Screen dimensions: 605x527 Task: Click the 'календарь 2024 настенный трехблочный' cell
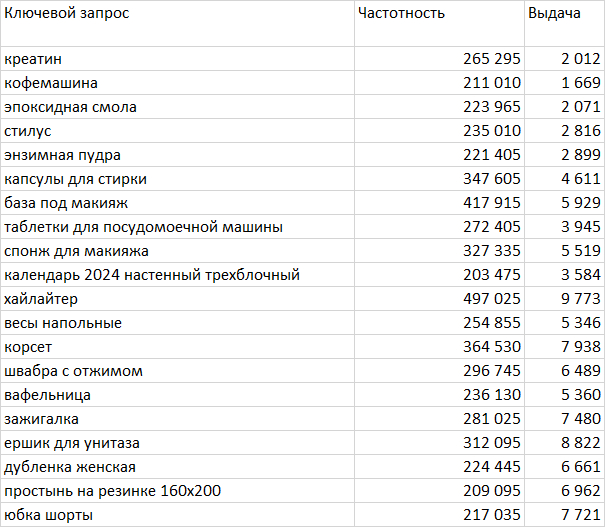pos(152,275)
